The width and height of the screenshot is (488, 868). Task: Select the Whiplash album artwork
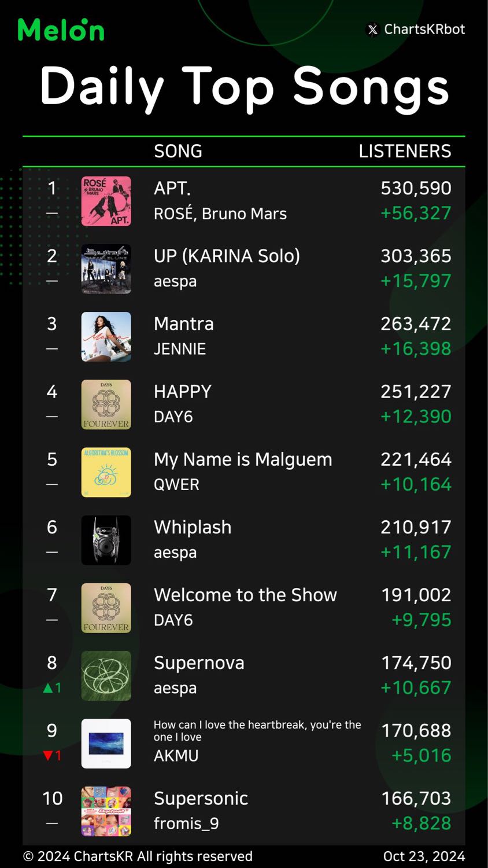tap(106, 540)
